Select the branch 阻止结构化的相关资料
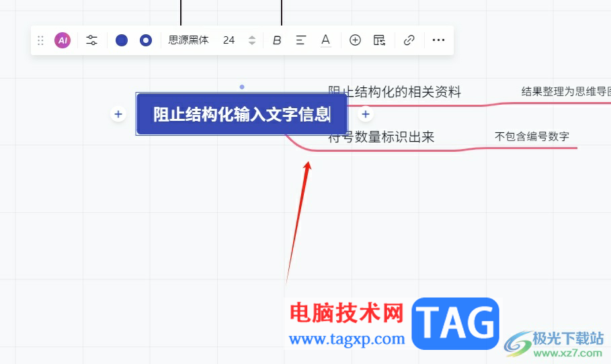The width and height of the screenshot is (611, 364). tap(395, 92)
